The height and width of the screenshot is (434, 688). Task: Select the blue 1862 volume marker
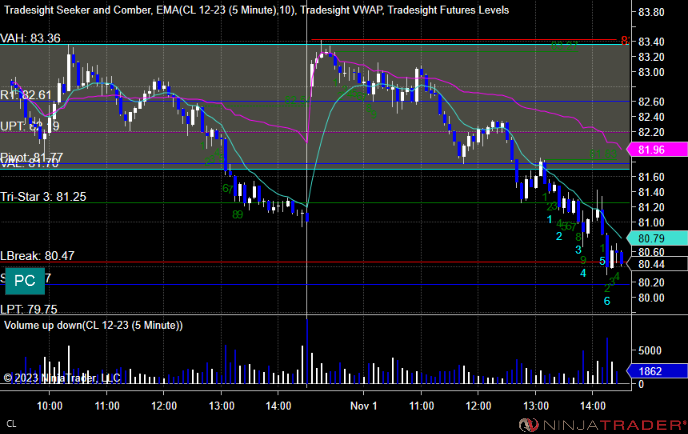(657, 371)
